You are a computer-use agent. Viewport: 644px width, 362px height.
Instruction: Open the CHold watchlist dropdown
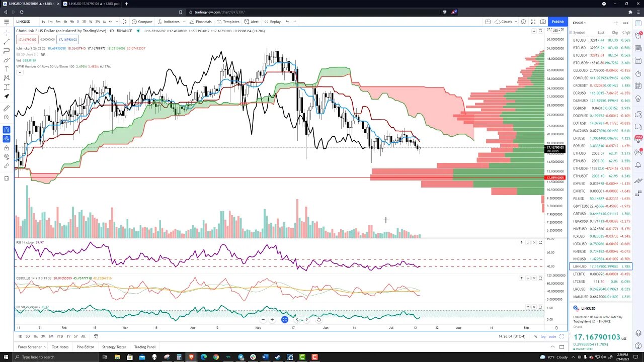point(580,23)
